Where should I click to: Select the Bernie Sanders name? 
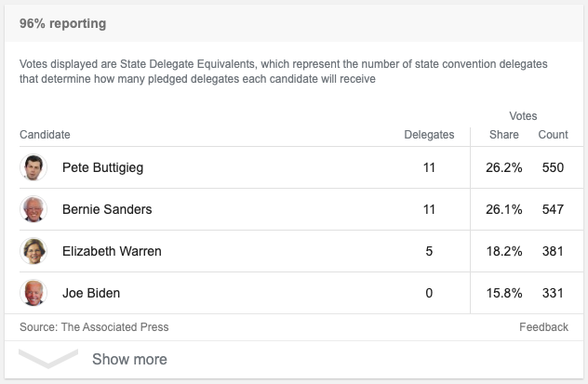(x=107, y=210)
